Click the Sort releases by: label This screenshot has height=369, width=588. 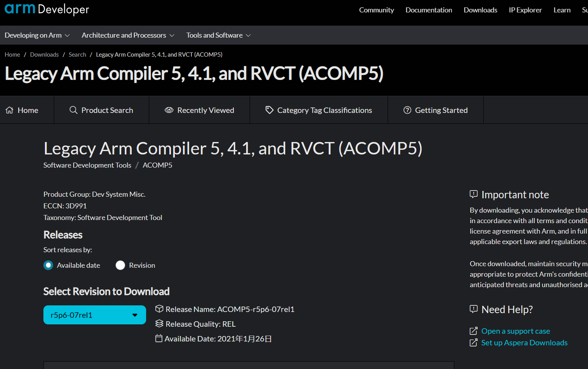click(x=68, y=250)
